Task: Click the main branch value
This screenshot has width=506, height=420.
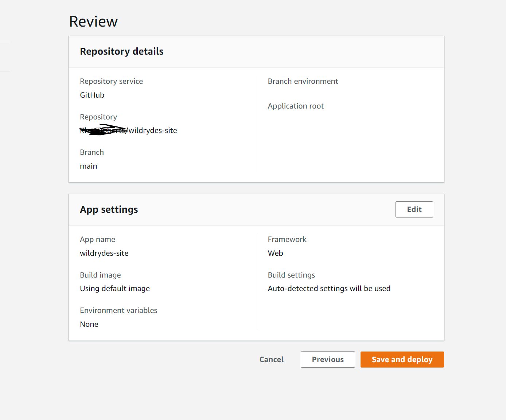Action: point(88,166)
